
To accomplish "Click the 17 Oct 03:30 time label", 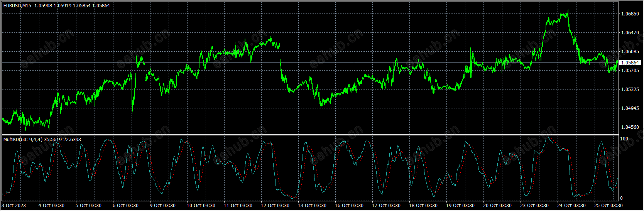I will pyautogui.click(x=386, y=206).
